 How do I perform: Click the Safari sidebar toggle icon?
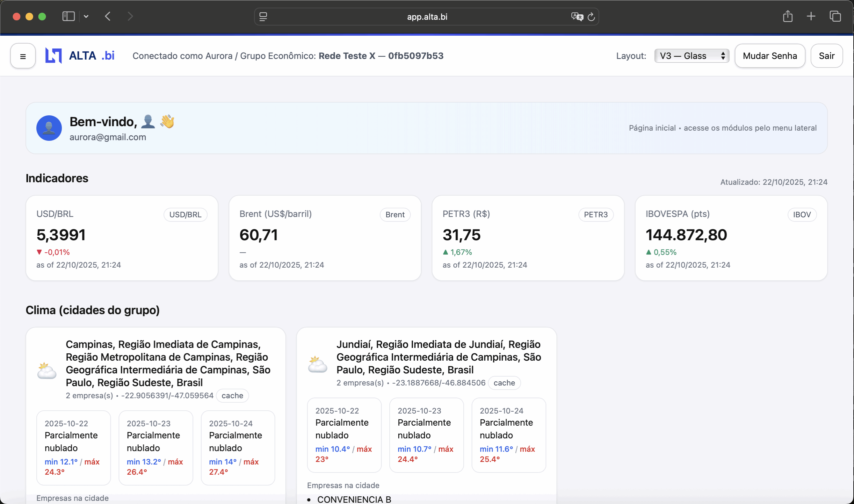tap(68, 16)
